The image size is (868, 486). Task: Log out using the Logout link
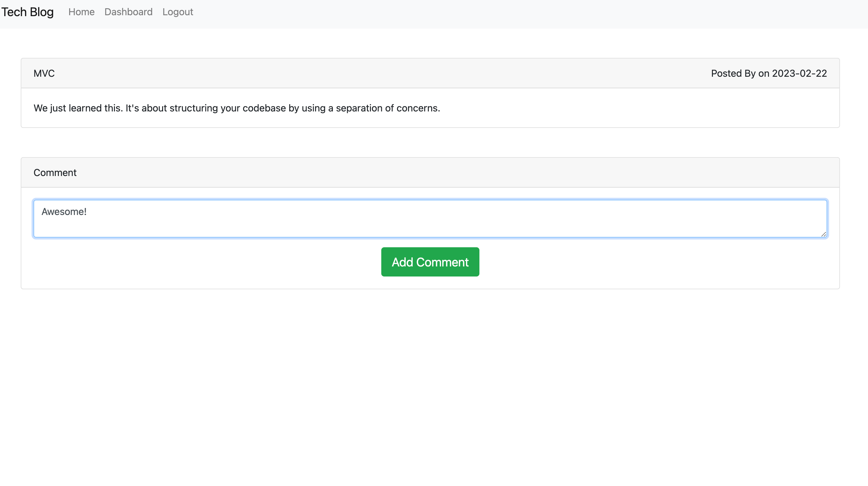coord(178,12)
